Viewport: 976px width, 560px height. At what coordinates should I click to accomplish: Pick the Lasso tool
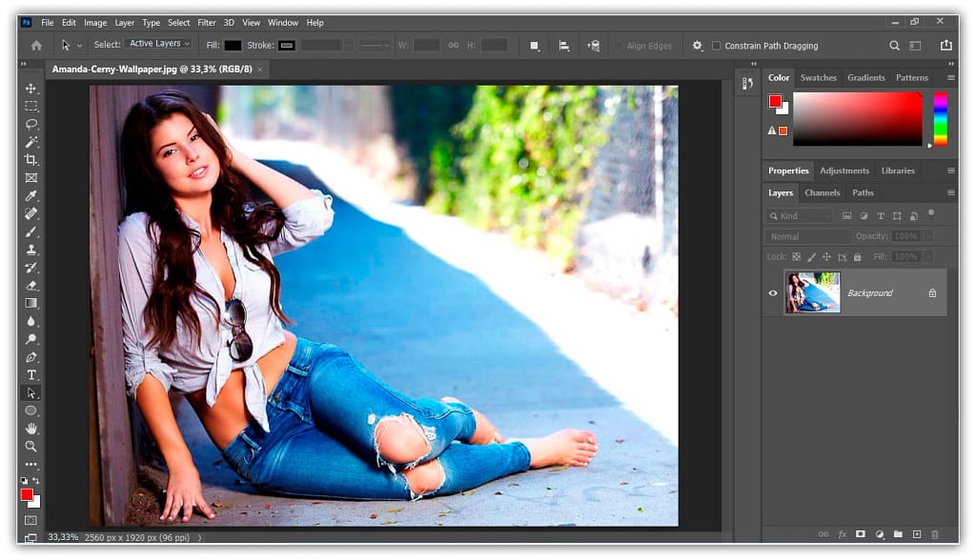coord(31,125)
